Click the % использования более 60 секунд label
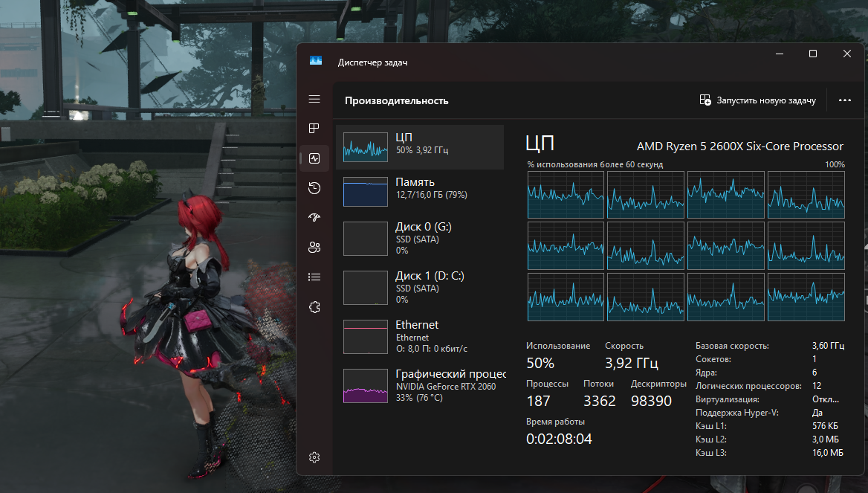This screenshot has height=493, width=868. click(595, 164)
